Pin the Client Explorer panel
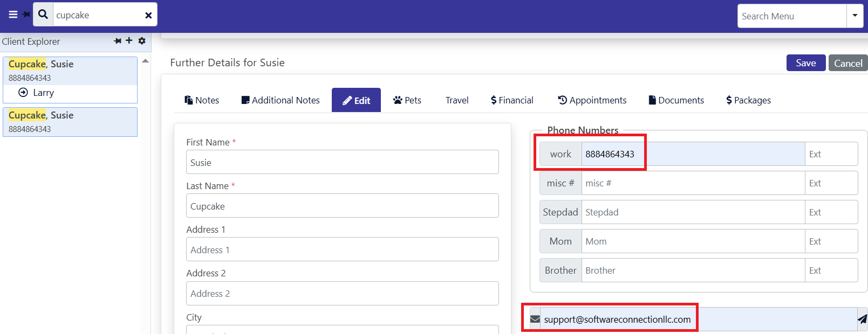The height and width of the screenshot is (334, 868). click(118, 41)
